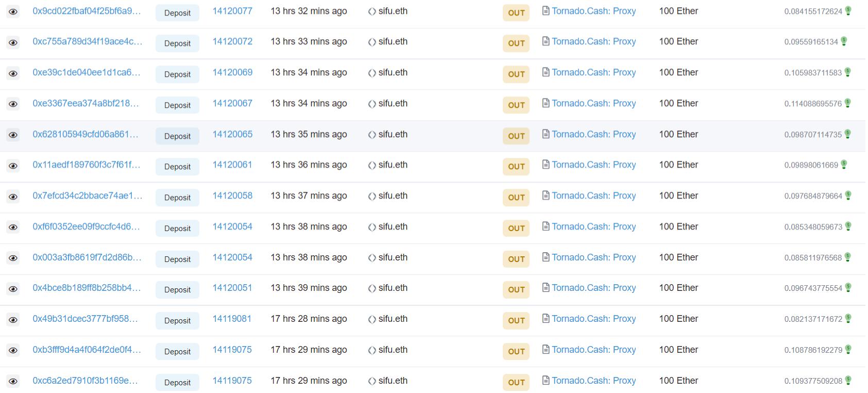868x393 pixels.
Task: Click OUT badge in the 0x11aedf189760f3c7f61f row
Action: pos(516,167)
